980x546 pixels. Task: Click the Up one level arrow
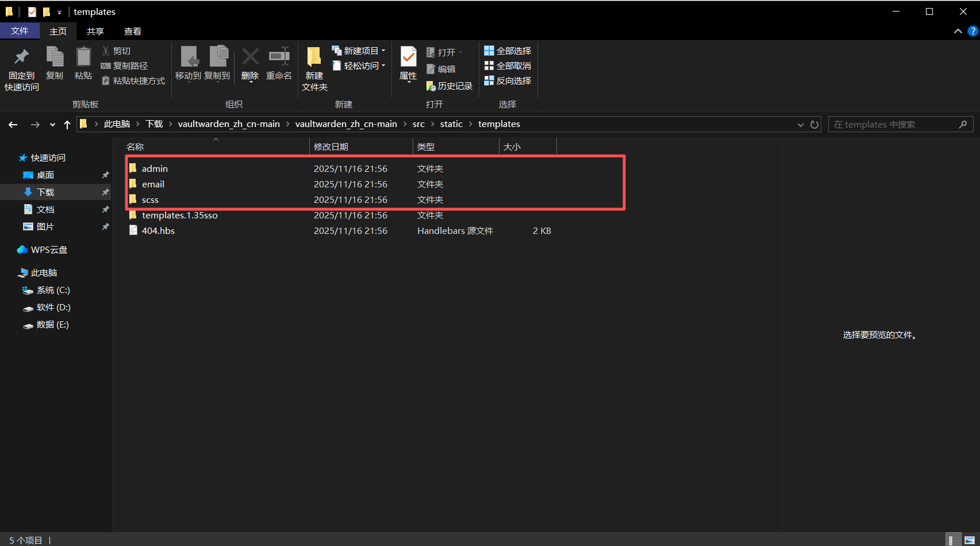(67, 125)
